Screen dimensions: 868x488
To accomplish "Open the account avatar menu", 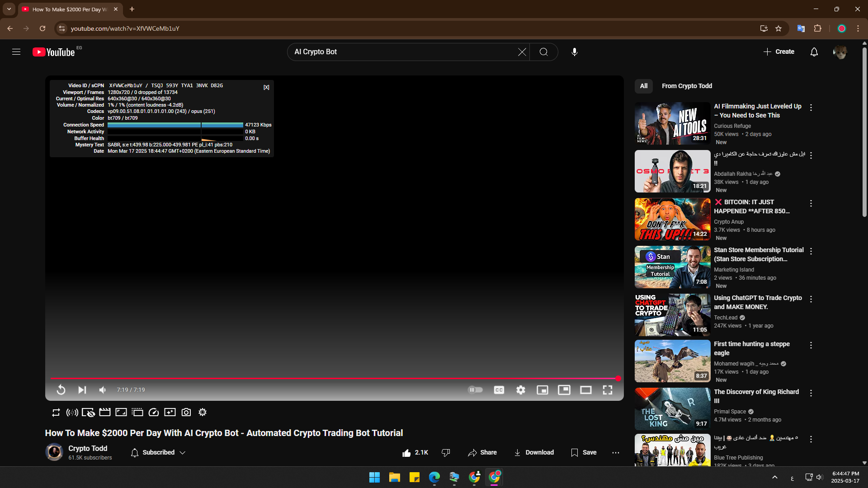I will pos(840,52).
